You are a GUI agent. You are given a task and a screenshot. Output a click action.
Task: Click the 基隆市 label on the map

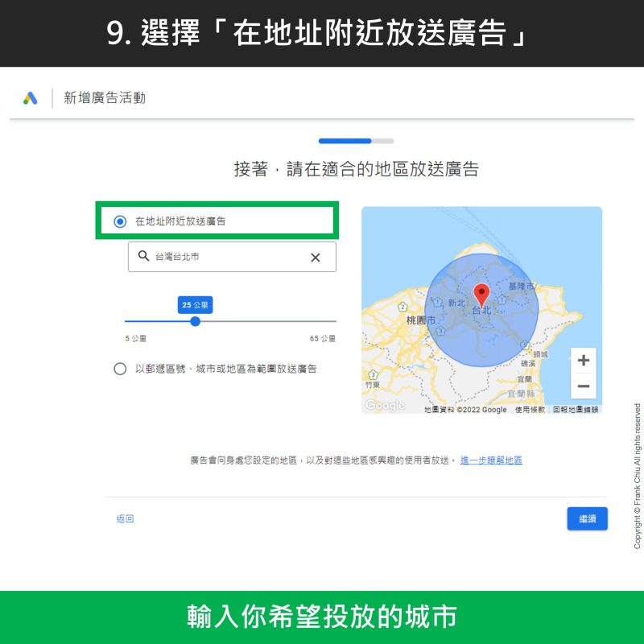522,287
